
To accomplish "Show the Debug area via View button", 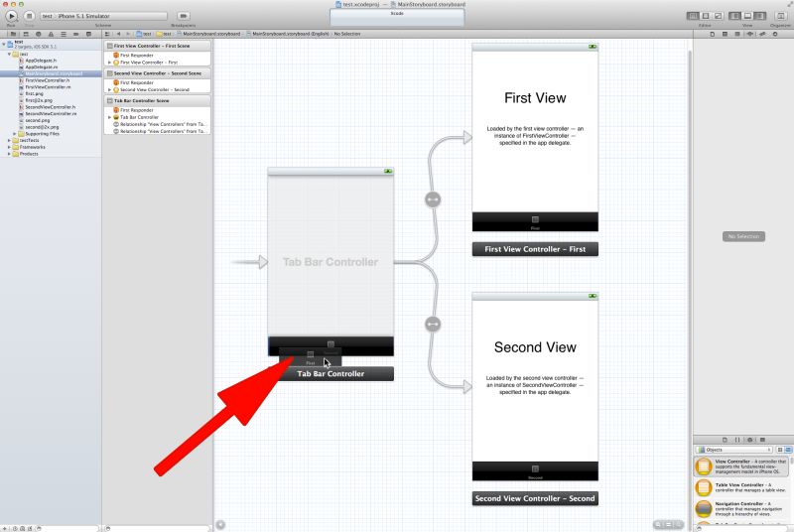I will tap(747, 16).
